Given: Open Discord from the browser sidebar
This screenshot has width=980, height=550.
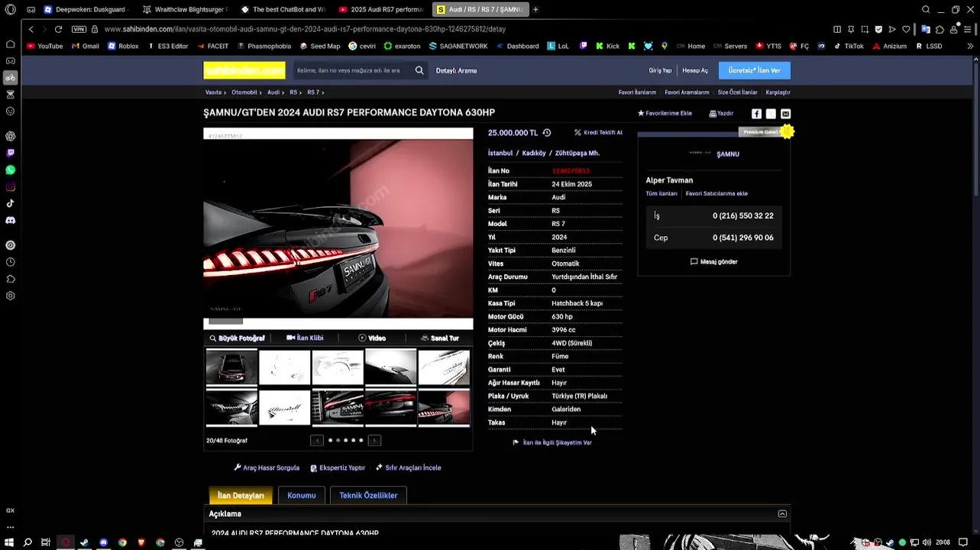Looking at the screenshot, I should point(10,220).
